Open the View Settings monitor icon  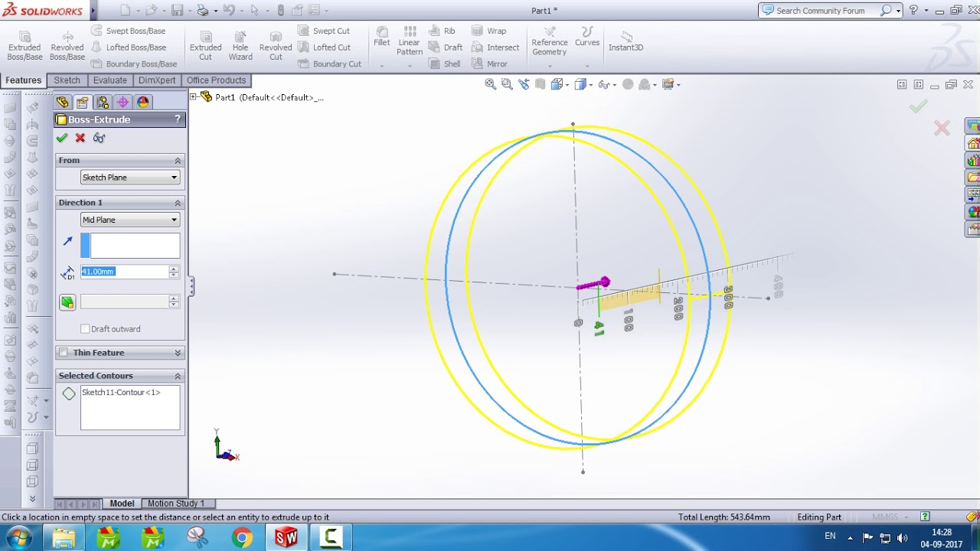coord(668,84)
